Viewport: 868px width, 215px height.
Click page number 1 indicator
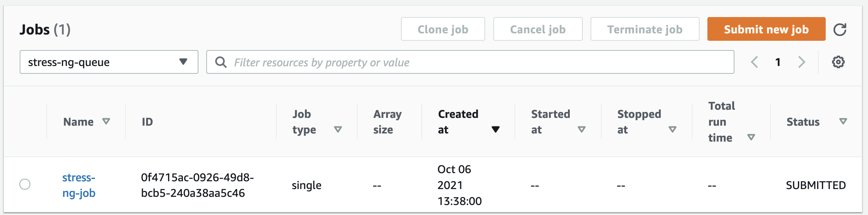pyautogui.click(x=778, y=62)
